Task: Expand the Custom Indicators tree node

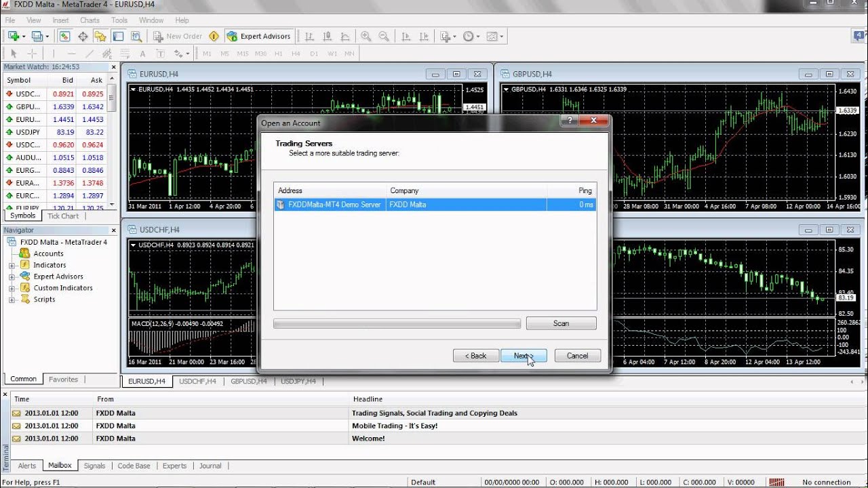Action: (12, 288)
